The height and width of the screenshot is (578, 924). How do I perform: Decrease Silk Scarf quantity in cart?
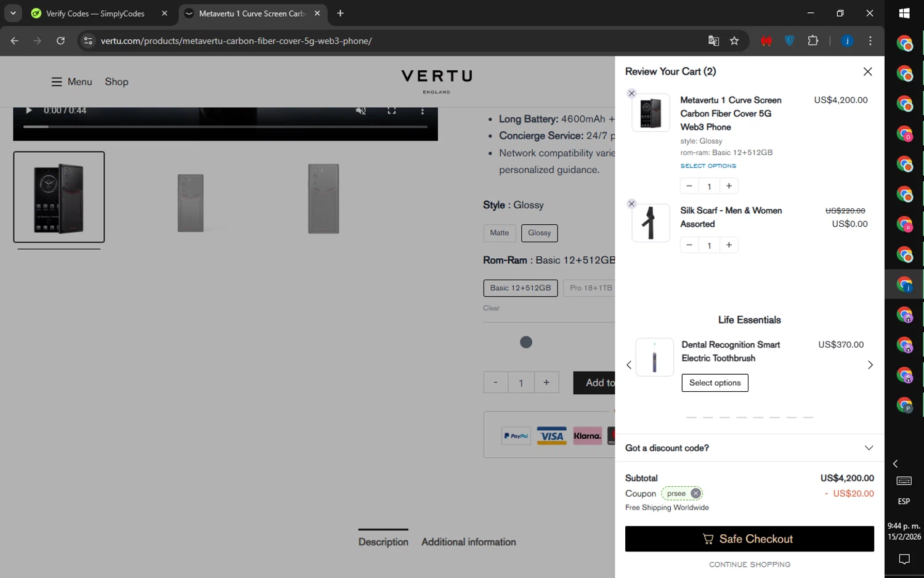tap(689, 245)
